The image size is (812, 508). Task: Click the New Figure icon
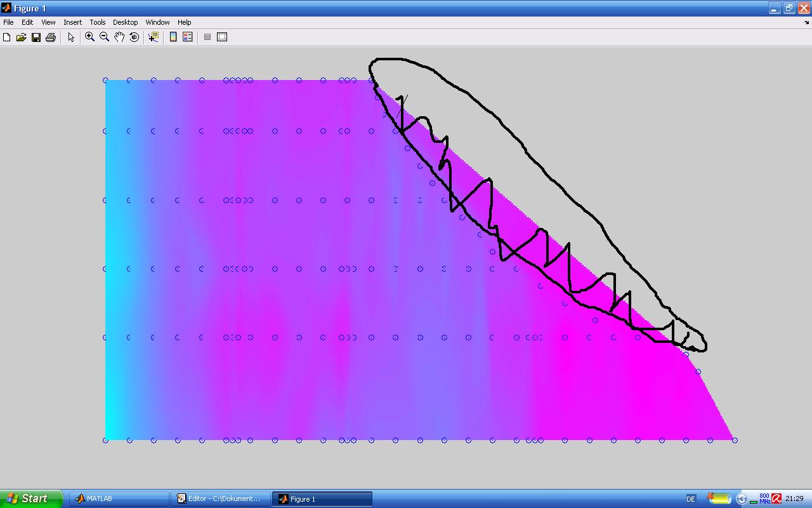click(x=7, y=37)
